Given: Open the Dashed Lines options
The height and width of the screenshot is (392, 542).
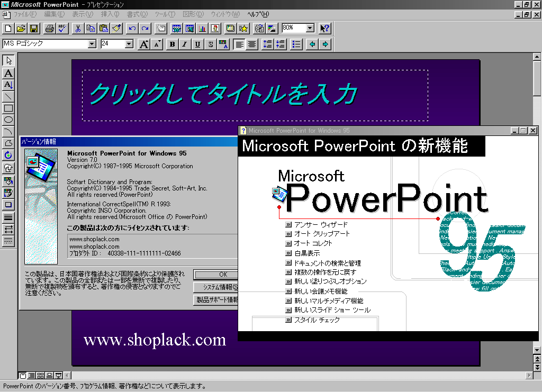Looking at the screenshot, I should [x=8, y=241].
